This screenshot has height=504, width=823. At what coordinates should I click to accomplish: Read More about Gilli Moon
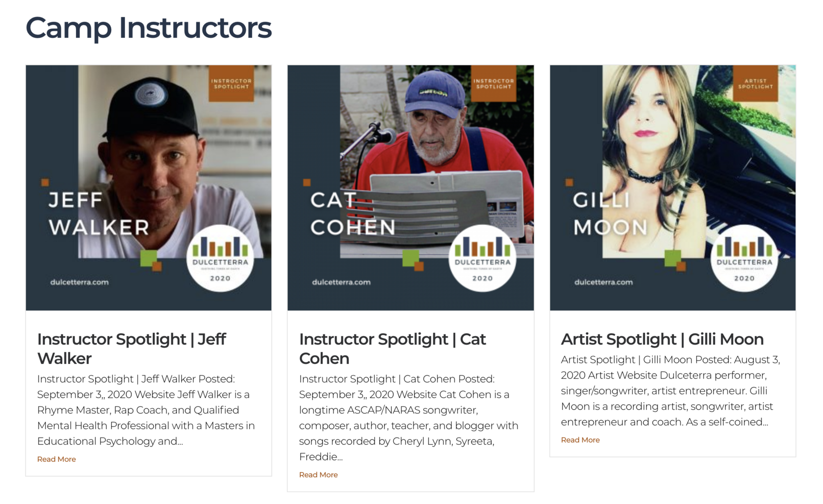pos(580,440)
